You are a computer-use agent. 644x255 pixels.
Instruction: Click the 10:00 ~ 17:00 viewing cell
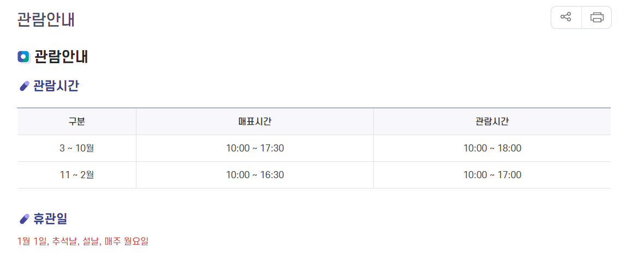[492, 175]
